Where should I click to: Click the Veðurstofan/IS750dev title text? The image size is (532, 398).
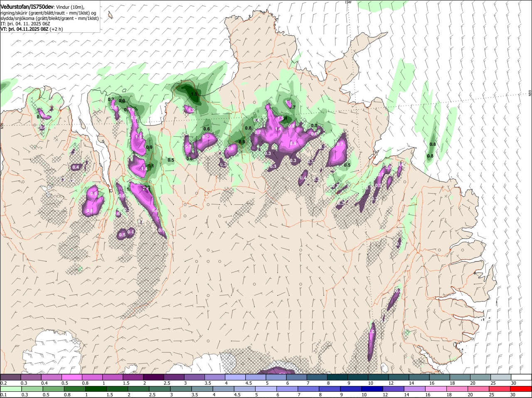pyautogui.click(x=27, y=6)
